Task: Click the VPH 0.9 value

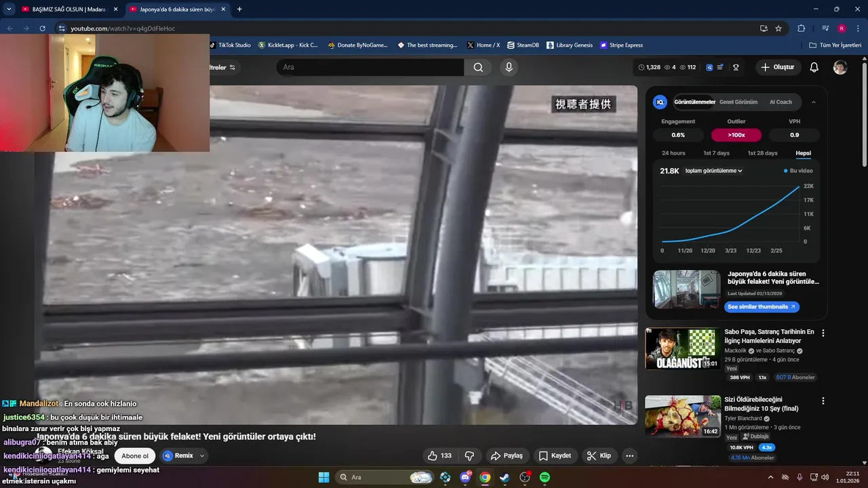Action: [794, 135]
